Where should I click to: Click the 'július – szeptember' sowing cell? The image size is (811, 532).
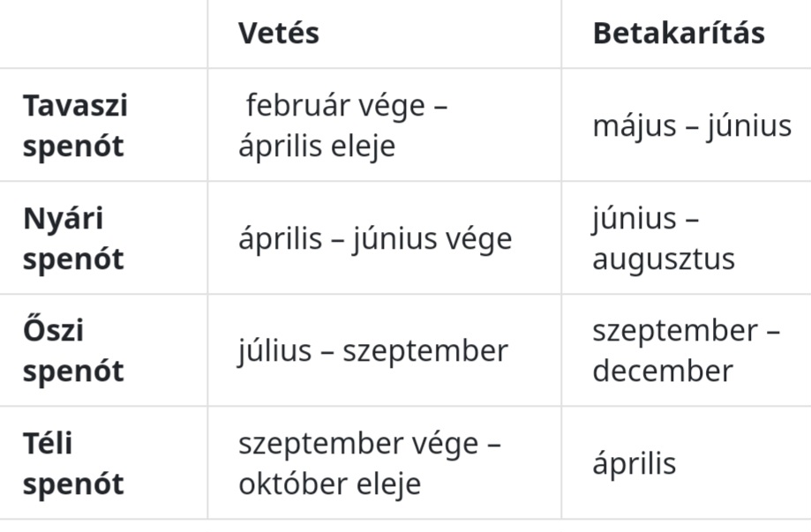(x=372, y=351)
